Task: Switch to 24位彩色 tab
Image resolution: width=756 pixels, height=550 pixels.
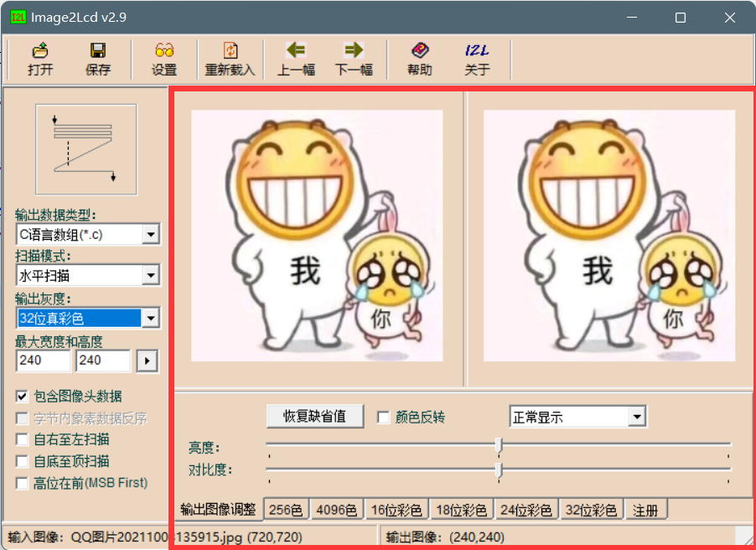Action: click(x=526, y=510)
